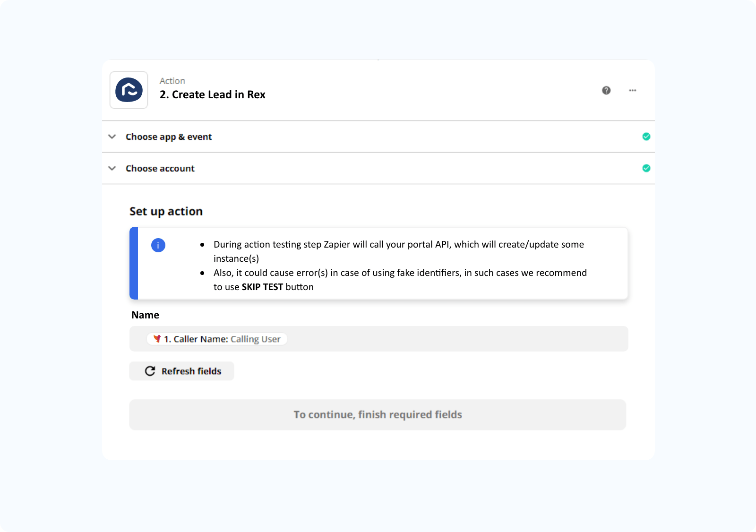Click the green checkmark on Choose app & event
Viewport: 756px width, 532px height.
tap(646, 137)
